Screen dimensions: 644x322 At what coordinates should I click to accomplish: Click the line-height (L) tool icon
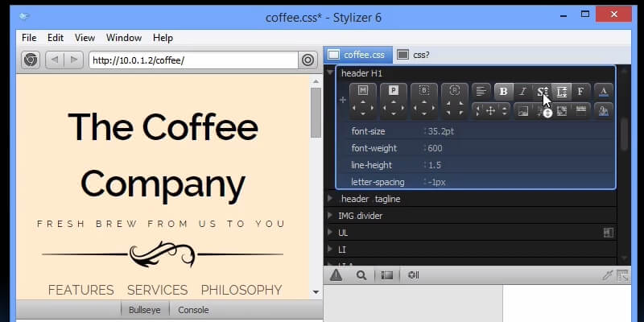click(x=561, y=92)
